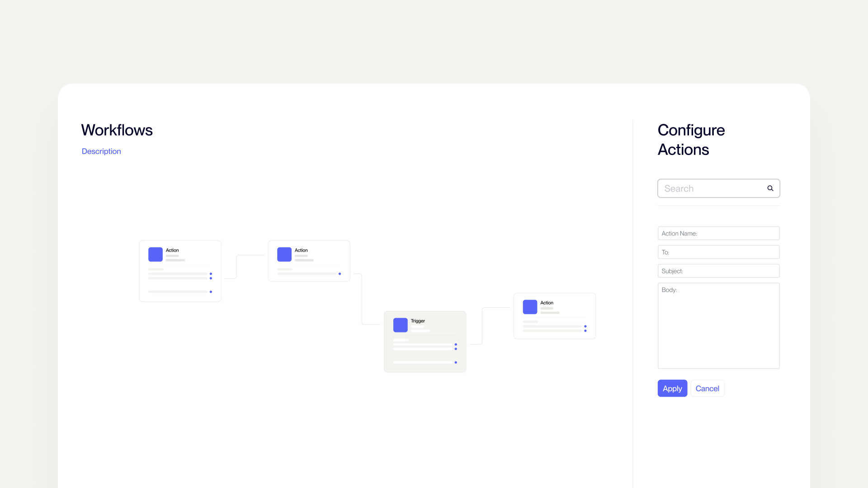
Task: Click the Action Name field
Action: [x=718, y=233]
